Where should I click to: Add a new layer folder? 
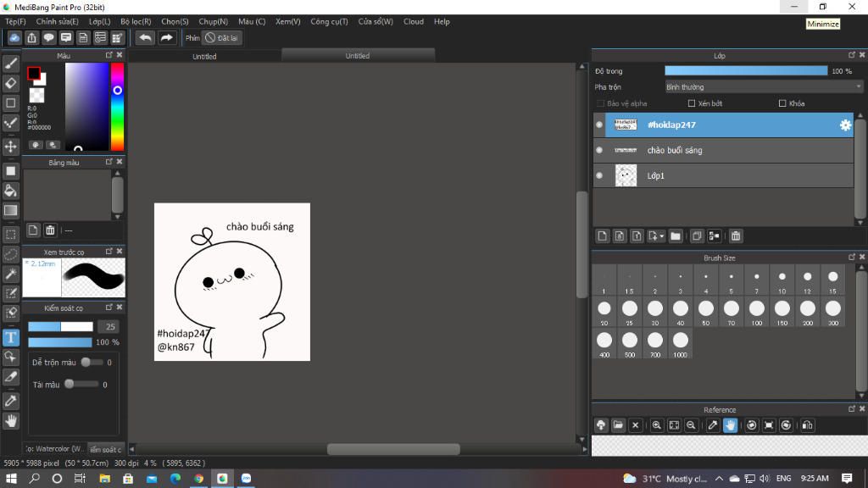click(676, 236)
